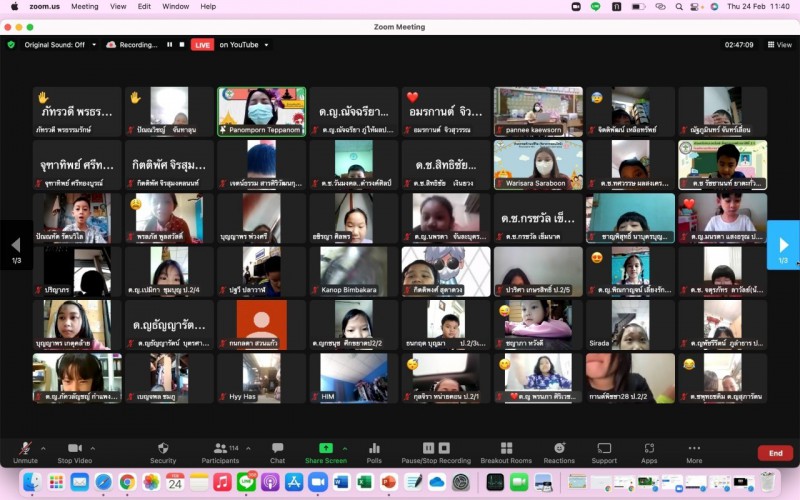Open the Support remote control menu

click(x=604, y=452)
